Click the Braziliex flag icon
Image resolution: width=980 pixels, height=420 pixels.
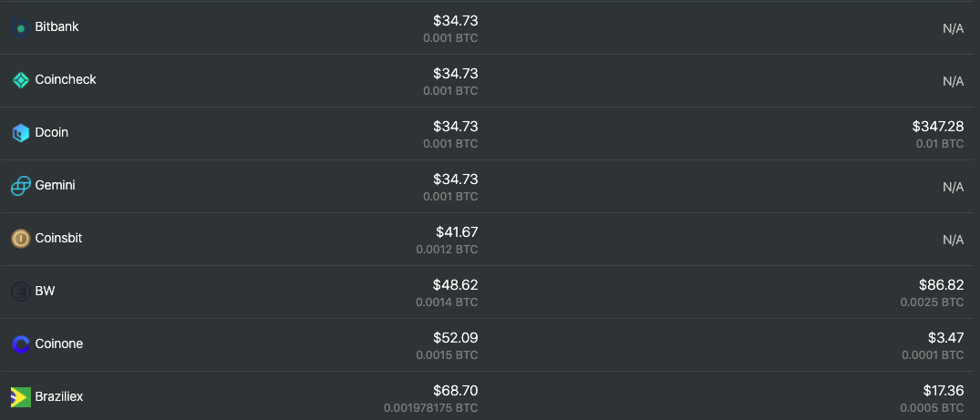click(20, 397)
